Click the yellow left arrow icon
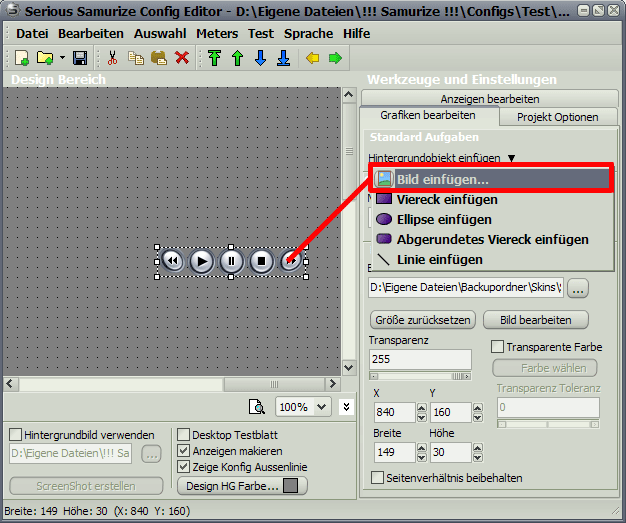Image resolution: width=626 pixels, height=523 pixels. [313, 58]
